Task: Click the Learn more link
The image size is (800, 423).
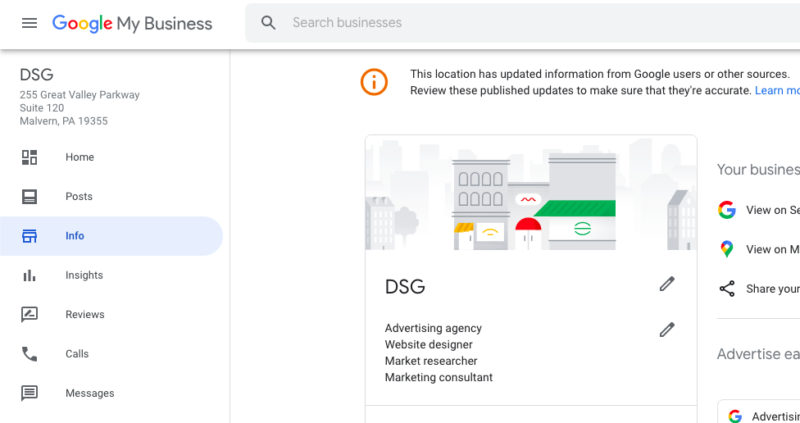Action: [777, 90]
